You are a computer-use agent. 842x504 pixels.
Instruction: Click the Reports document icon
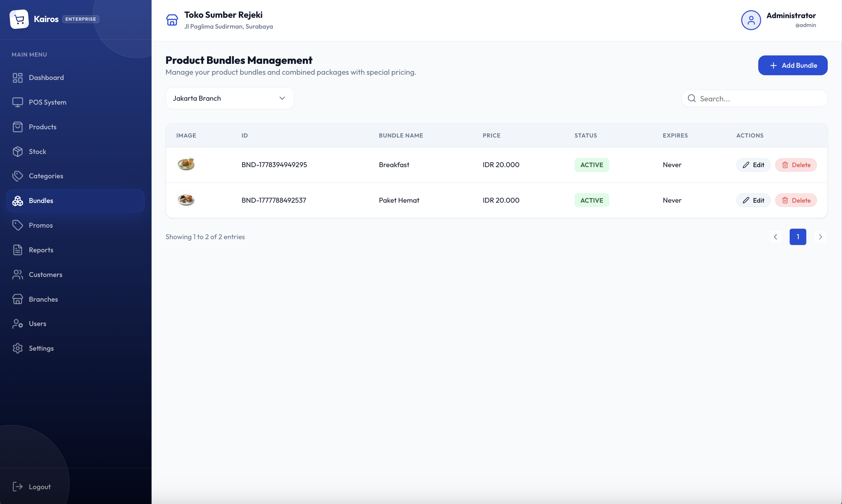pyautogui.click(x=17, y=250)
